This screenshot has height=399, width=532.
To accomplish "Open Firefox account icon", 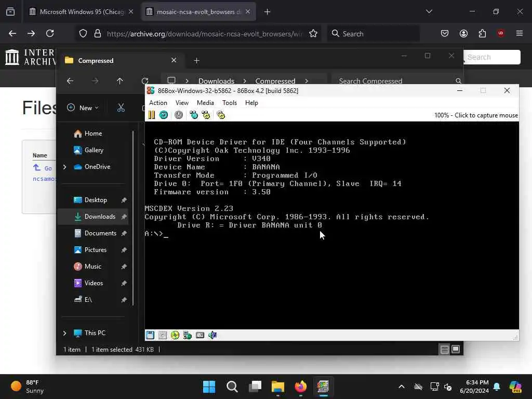I will 463,33.
